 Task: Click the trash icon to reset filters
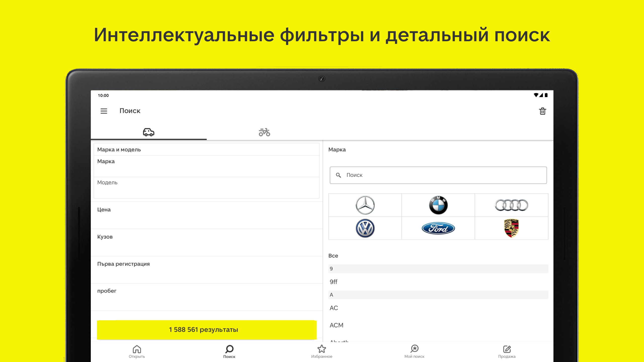542,111
